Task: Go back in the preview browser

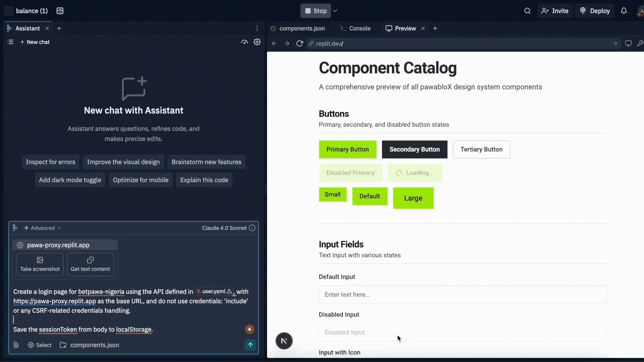Action: pyautogui.click(x=274, y=44)
